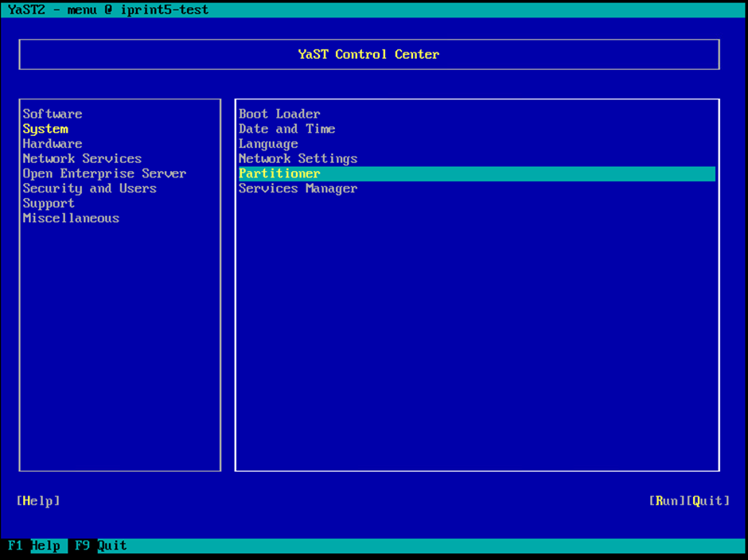The image size is (748, 560).
Task: Click F9 Quit in the bottom bar
Action: coord(100,546)
